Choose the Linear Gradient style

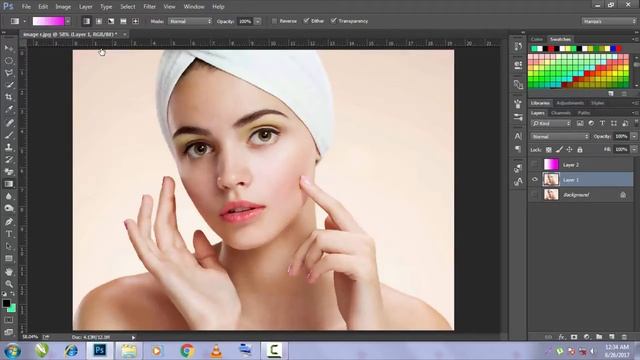coord(87,21)
